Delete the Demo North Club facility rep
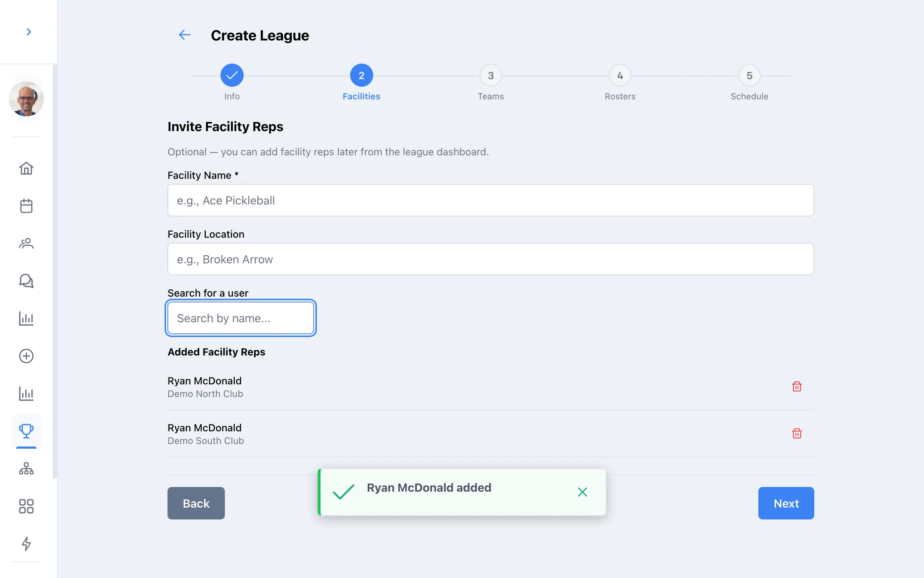Viewport: 924px width, 578px height. click(797, 387)
